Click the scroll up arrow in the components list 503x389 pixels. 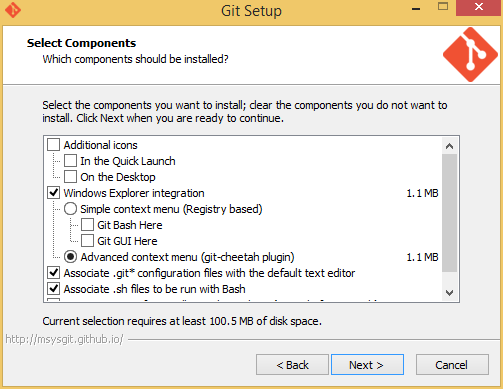(x=449, y=146)
